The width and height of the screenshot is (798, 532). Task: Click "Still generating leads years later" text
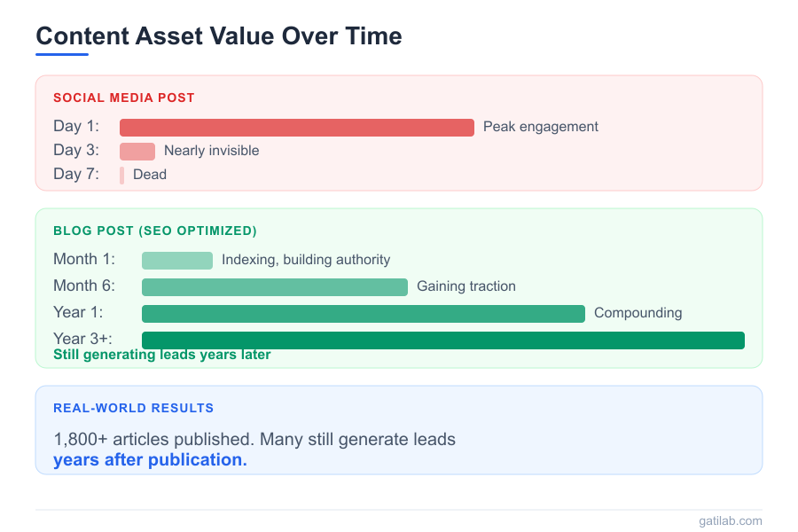pyautogui.click(x=162, y=355)
